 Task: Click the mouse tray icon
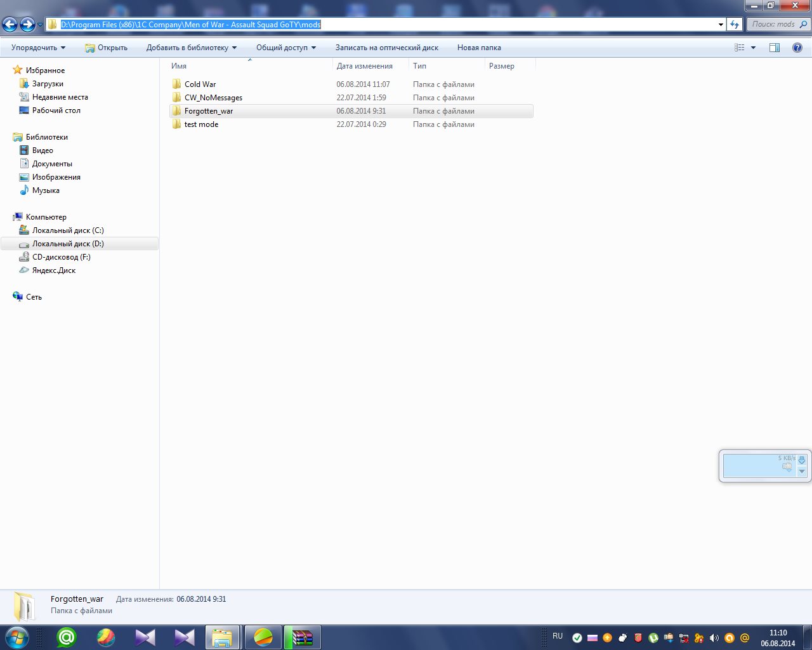(x=623, y=638)
